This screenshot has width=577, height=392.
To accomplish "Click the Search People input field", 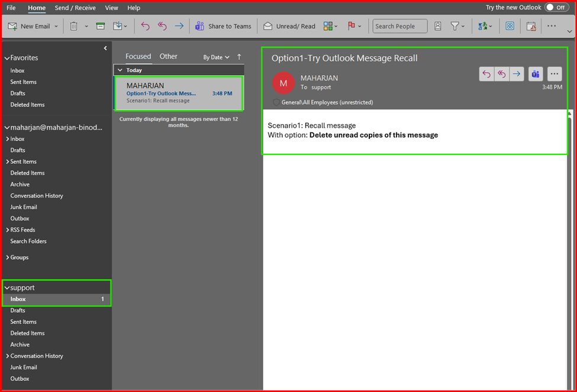I will click(399, 26).
